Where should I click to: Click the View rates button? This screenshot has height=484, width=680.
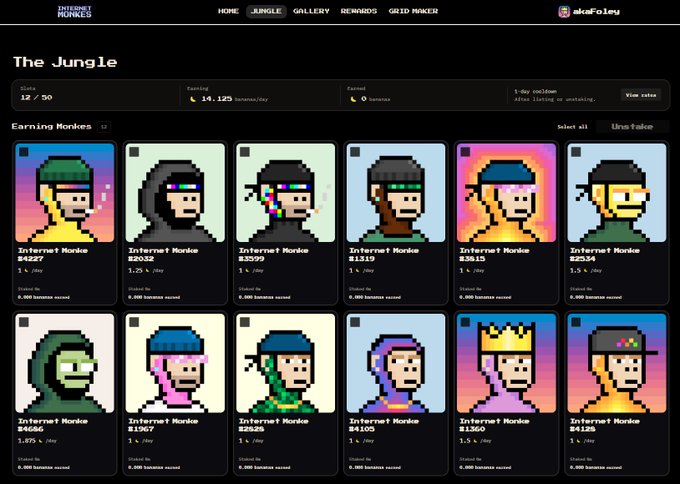click(x=641, y=95)
